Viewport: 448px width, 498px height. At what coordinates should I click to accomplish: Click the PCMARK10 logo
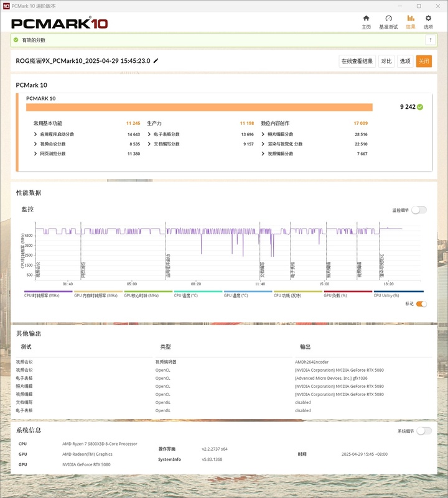click(60, 24)
